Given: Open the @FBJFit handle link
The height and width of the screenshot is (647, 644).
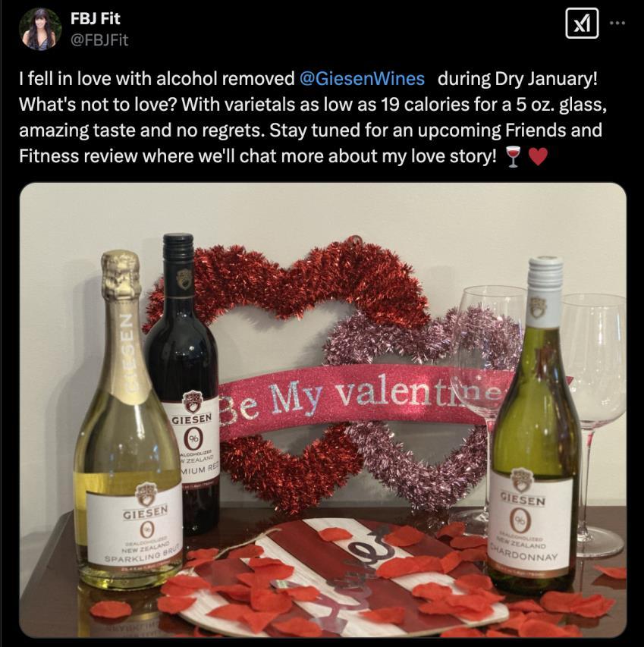Looking at the screenshot, I should coord(99,40).
